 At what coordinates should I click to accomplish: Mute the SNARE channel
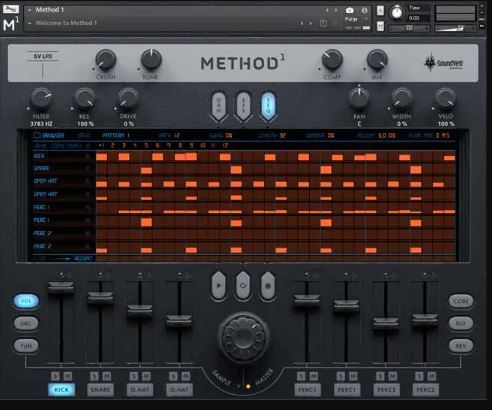107,376
